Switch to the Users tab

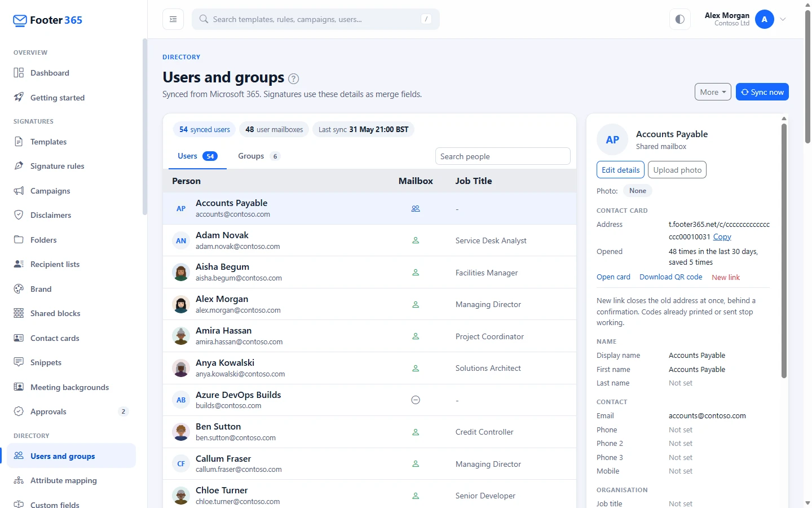pyautogui.click(x=197, y=156)
